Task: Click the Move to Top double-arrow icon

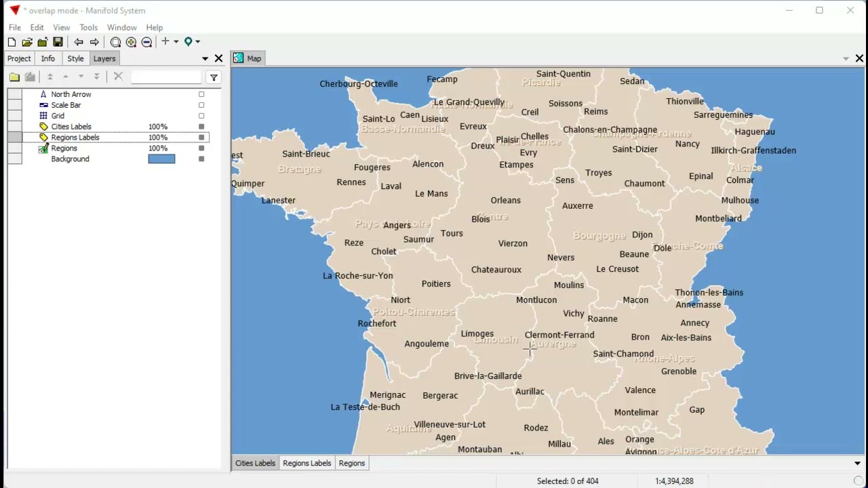Action: click(x=50, y=77)
